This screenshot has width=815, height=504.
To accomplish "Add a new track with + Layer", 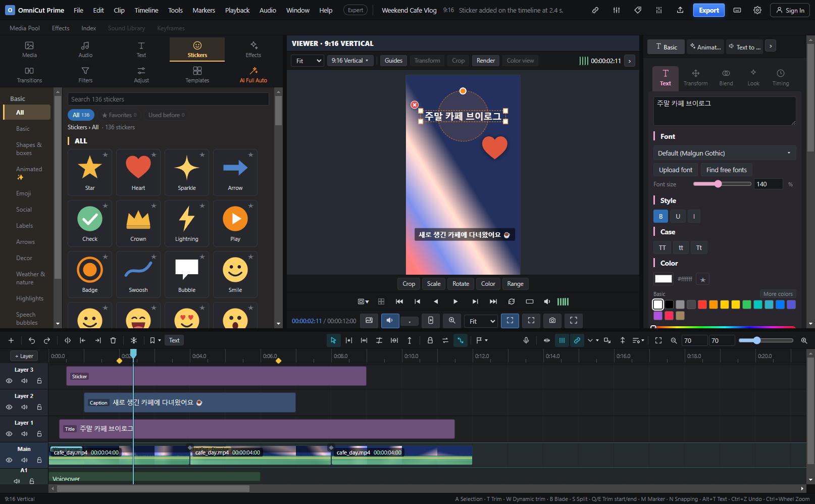I will tap(24, 356).
